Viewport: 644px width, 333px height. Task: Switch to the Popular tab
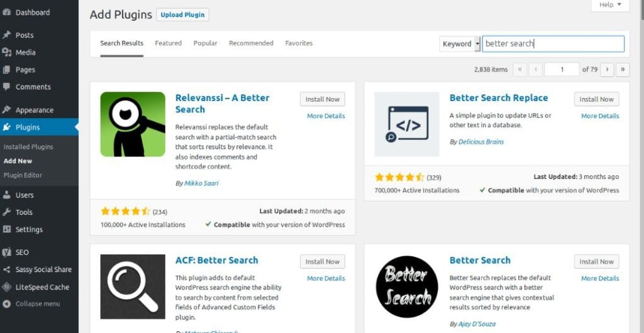205,43
